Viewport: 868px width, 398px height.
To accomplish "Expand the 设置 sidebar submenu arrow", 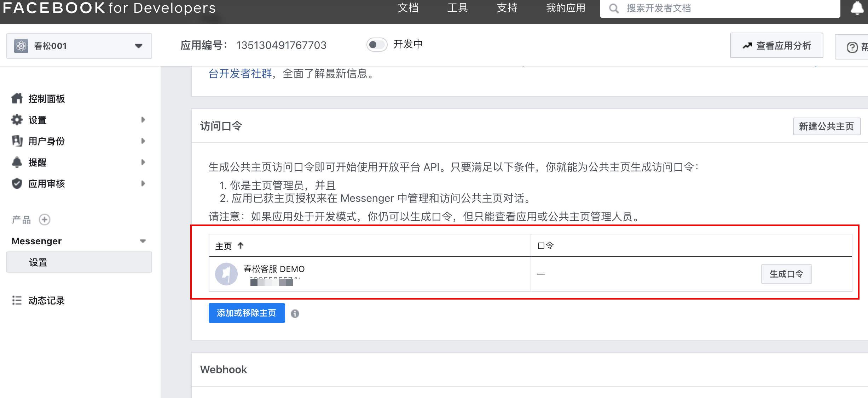I will [143, 120].
